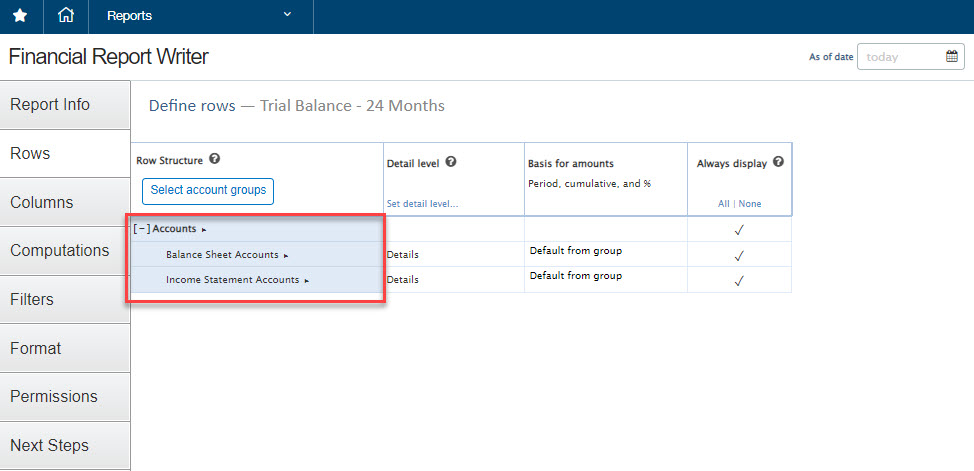Viewport: 974px width, 471px height.
Task: Click the favorites star icon
Action: (x=20, y=16)
